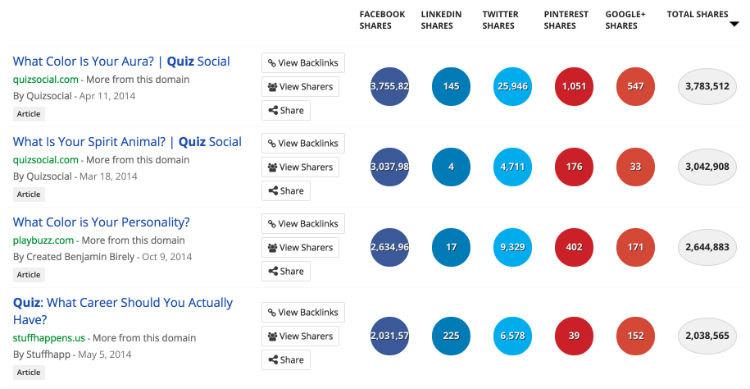
Task: Open the What Career Should You Actually Have link
Action: 122,311
